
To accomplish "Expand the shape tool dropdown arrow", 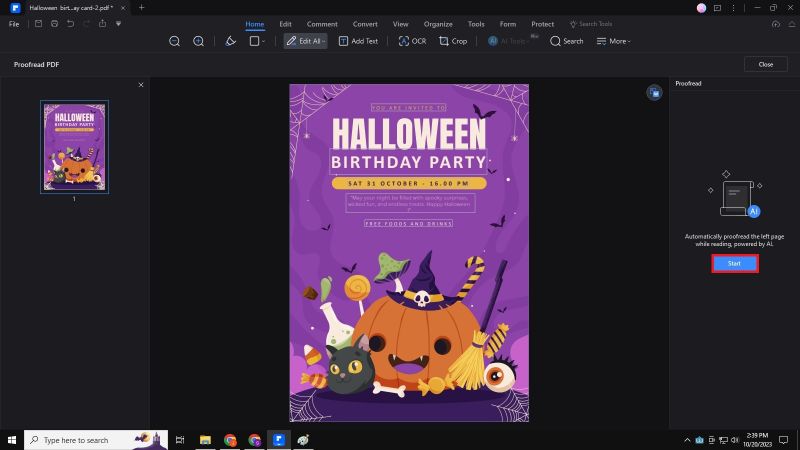I will click(x=264, y=42).
